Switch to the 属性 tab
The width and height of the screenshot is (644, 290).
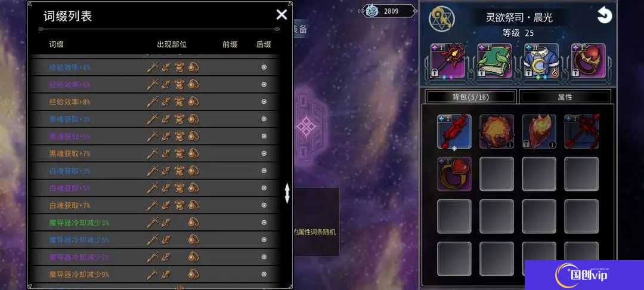click(565, 97)
